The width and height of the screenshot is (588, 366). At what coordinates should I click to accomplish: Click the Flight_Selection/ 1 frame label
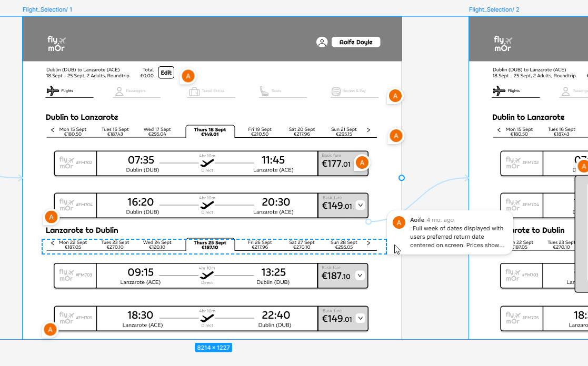pos(47,9)
